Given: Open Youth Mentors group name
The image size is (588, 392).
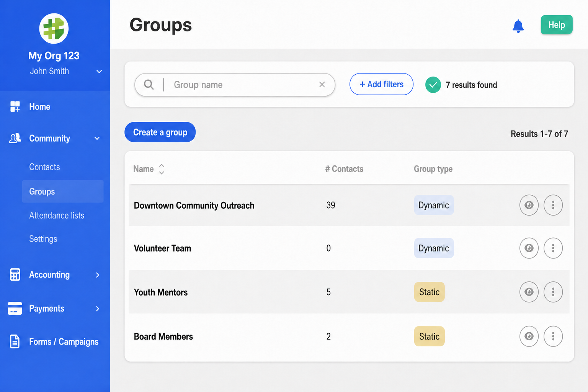Looking at the screenshot, I should coord(161,292).
